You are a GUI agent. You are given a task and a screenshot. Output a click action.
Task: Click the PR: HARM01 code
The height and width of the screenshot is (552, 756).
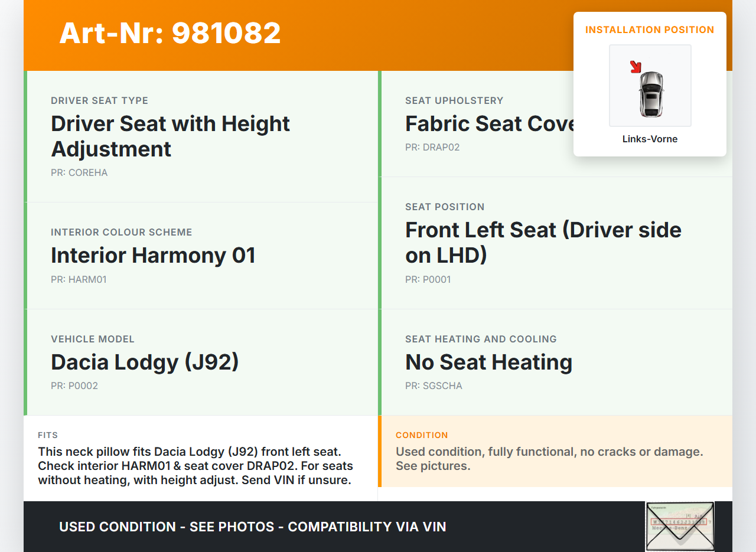click(x=79, y=279)
